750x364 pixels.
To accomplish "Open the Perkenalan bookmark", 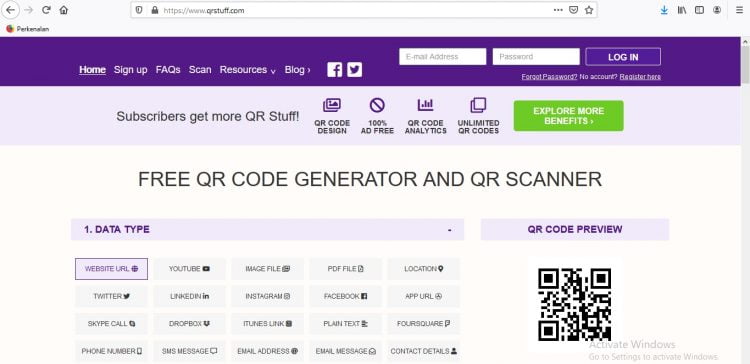I will coord(28,29).
